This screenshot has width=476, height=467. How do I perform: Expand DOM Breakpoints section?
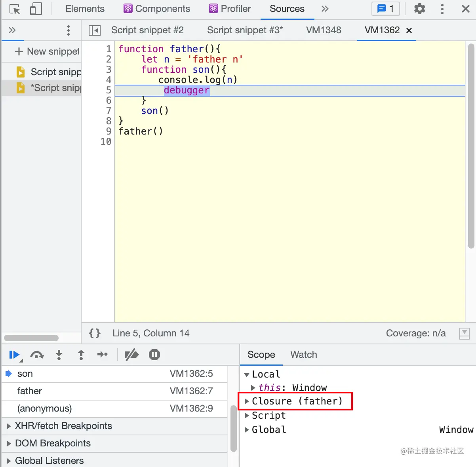(x=115, y=443)
